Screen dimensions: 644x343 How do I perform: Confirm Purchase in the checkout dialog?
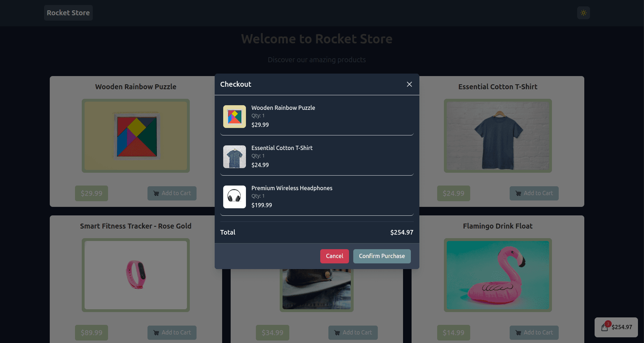click(x=382, y=256)
